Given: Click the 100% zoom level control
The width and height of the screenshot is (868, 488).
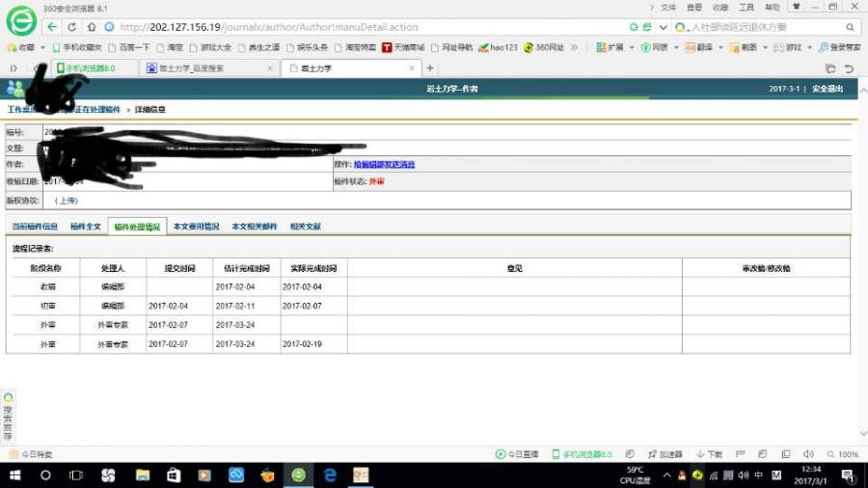Looking at the screenshot, I should tap(843, 454).
